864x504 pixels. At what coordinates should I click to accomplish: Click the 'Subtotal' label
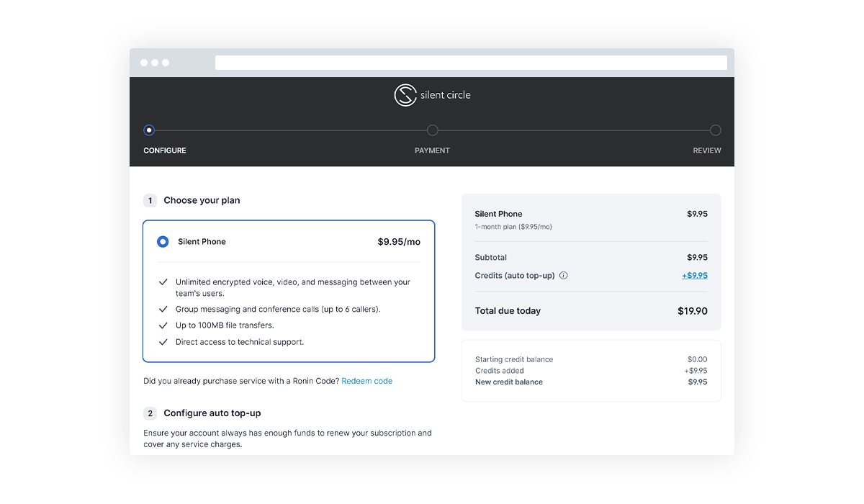click(x=491, y=258)
